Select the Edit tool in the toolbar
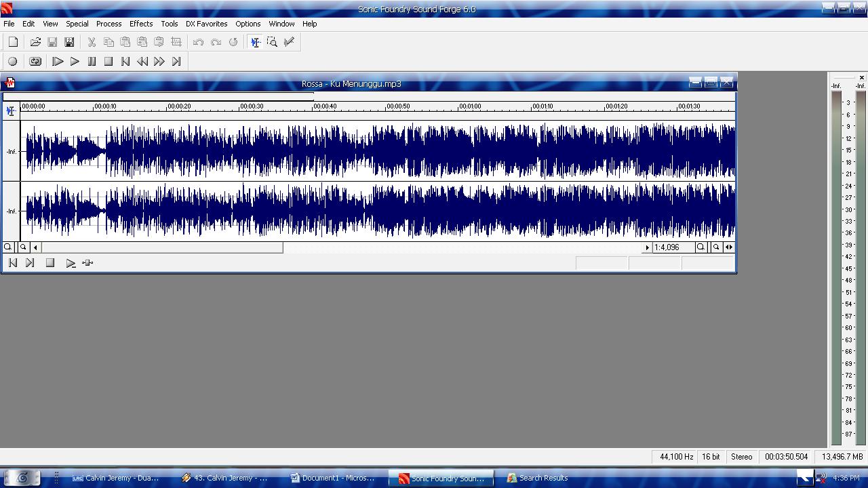This screenshot has width=868, height=488. pyautogui.click(x=255, y=42)
